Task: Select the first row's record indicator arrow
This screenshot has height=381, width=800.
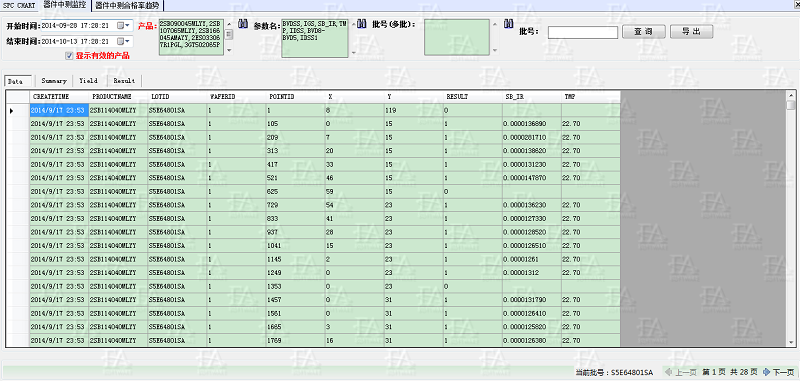Action: click(11, 110)
